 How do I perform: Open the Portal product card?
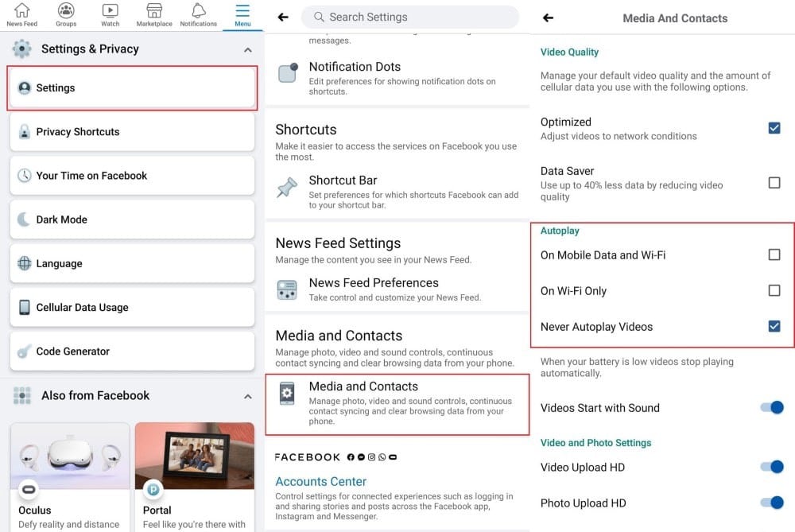(195, 477)
